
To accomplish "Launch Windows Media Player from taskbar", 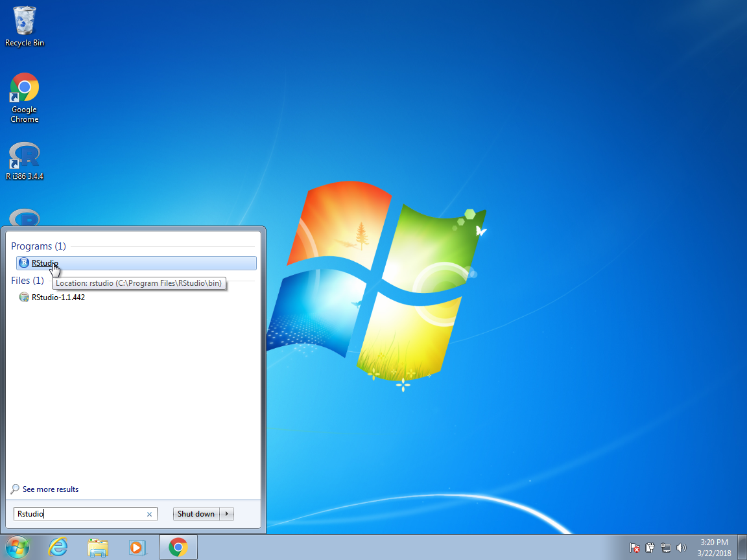I will [x=137, y=548].
